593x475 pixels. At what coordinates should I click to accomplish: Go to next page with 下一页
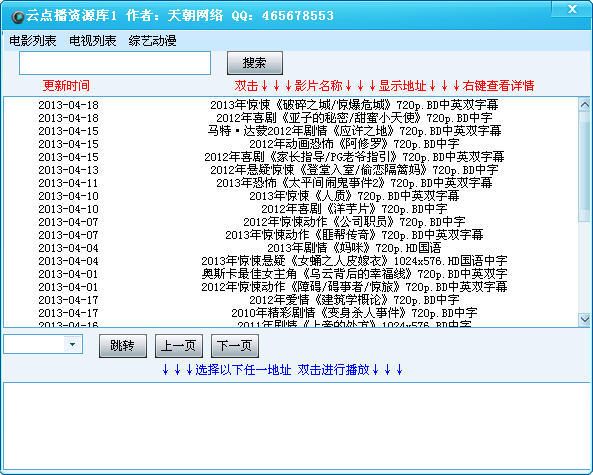point(235,345)
